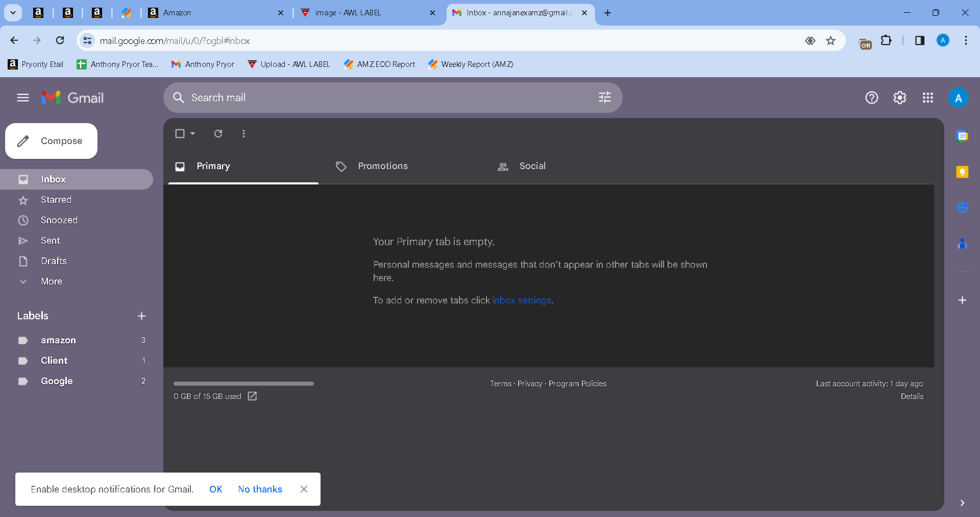Open the Privacy link

pyautogui.click(x=530, y=384)
